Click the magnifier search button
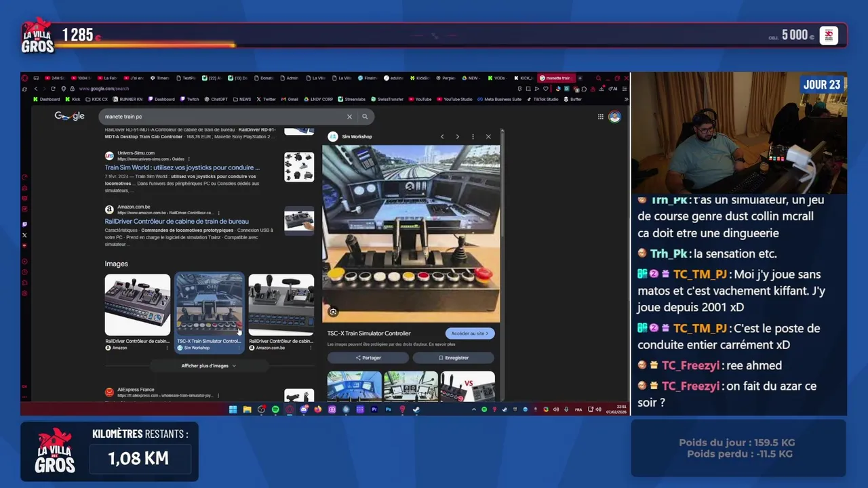Viewport: 868px width, 488px height. point(365,117)
